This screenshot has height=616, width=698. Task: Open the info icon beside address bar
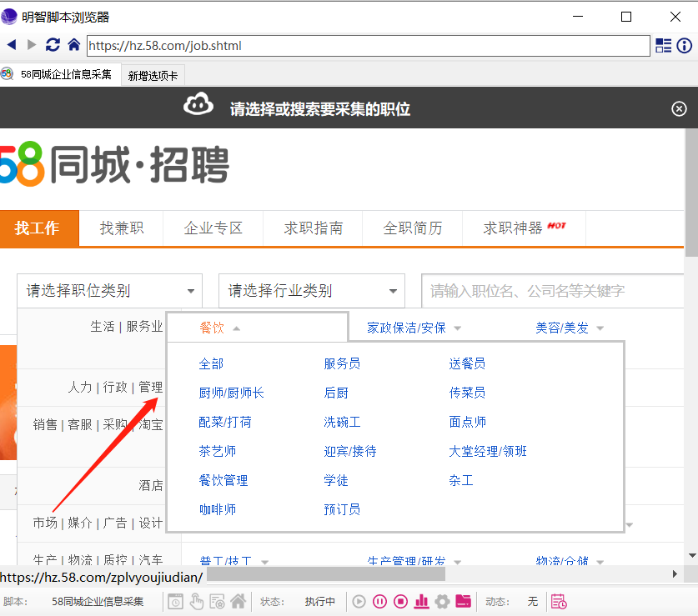tap(684, 45)
